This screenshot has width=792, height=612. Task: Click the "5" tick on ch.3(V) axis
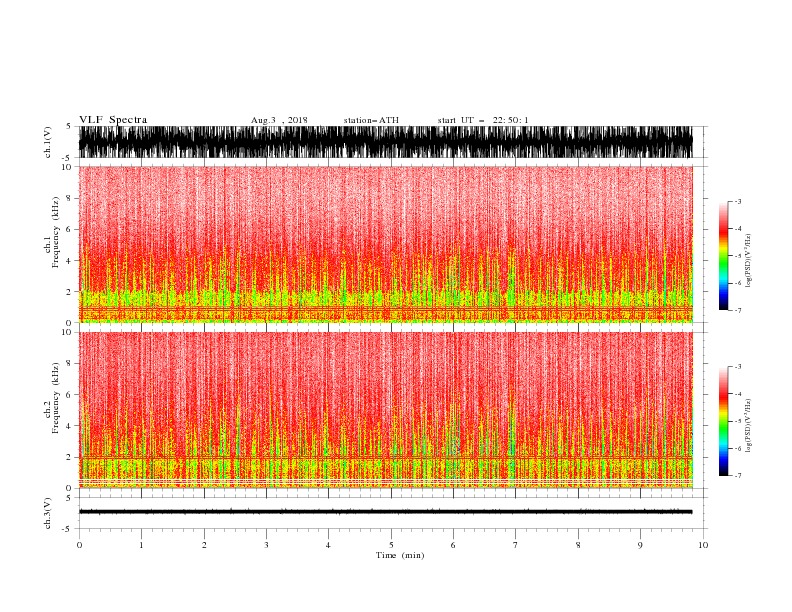tap(69, 498)
